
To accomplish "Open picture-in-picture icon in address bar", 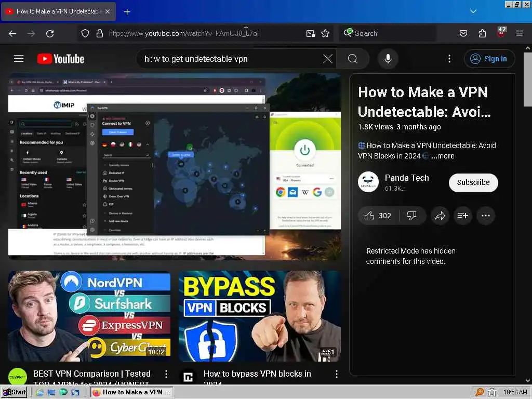I will 311,33.
